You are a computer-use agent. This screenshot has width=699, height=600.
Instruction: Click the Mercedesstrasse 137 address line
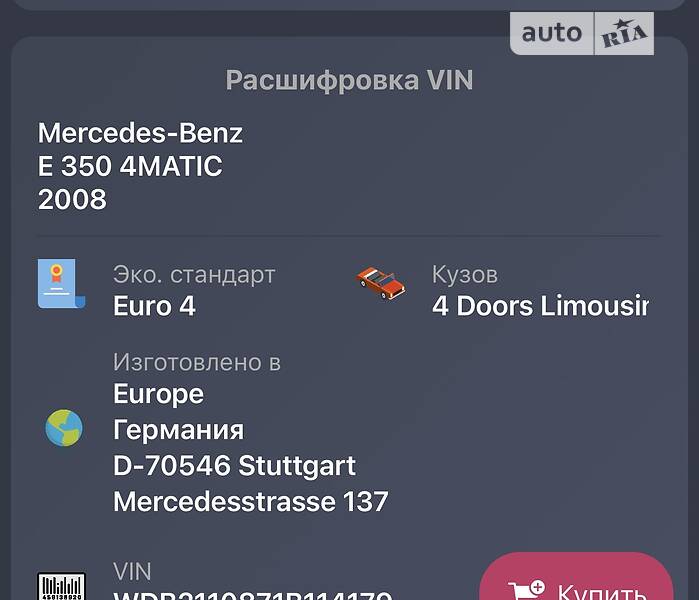coord(251,501)
